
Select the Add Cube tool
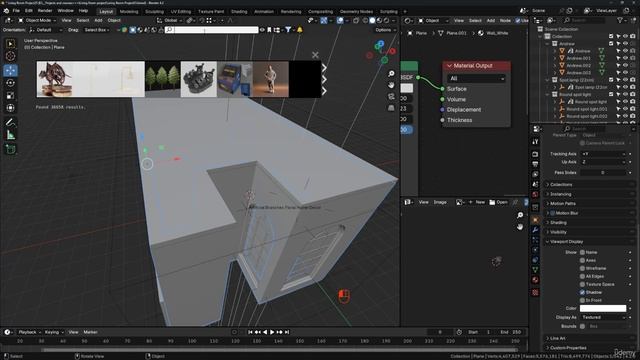pos(11,149)
